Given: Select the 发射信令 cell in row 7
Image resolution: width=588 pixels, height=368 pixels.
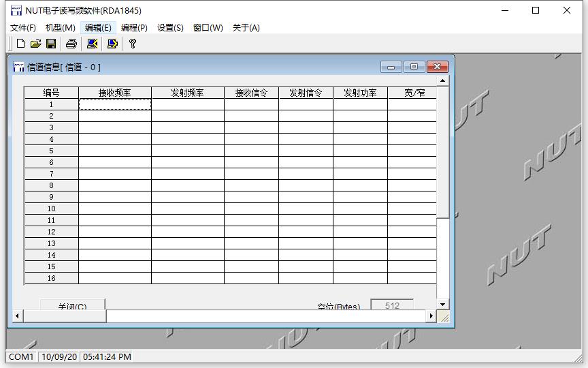Looking at the screenshot, I should pos(306,174).
